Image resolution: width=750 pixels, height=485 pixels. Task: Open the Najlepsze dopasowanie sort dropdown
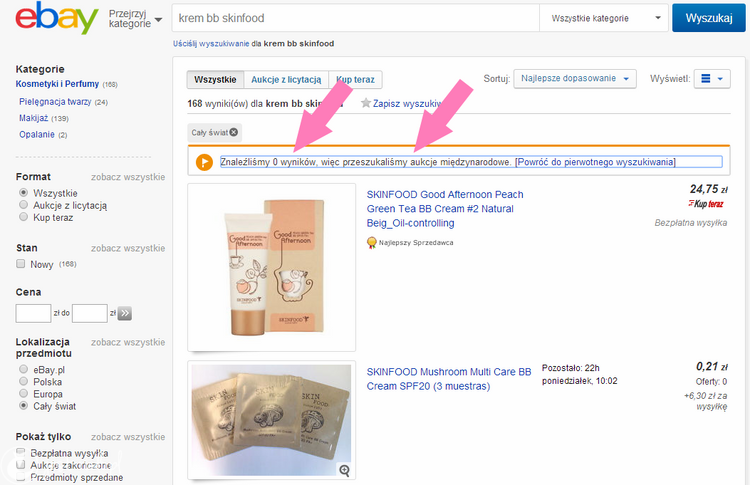(575, 78)
